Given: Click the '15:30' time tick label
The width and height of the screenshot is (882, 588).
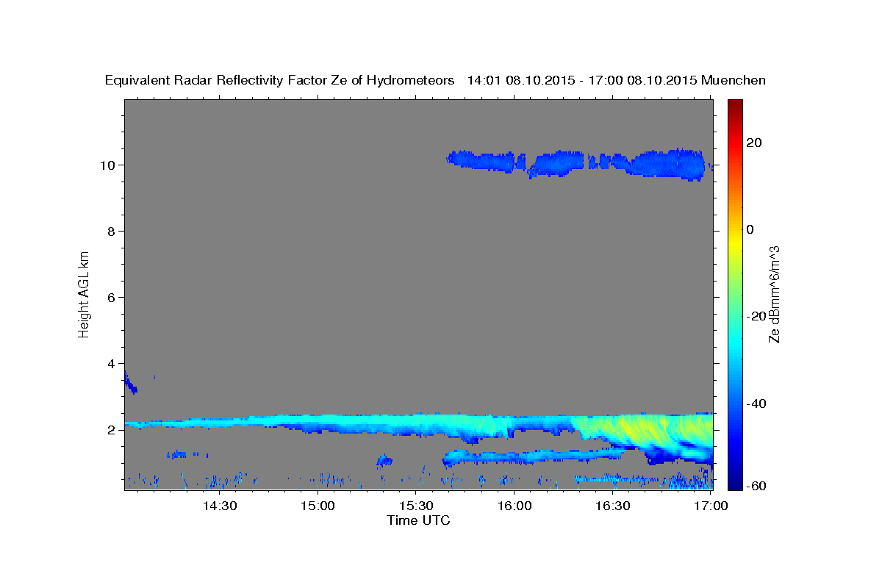Looking at the screenshot, I should [x=415, y=506].
